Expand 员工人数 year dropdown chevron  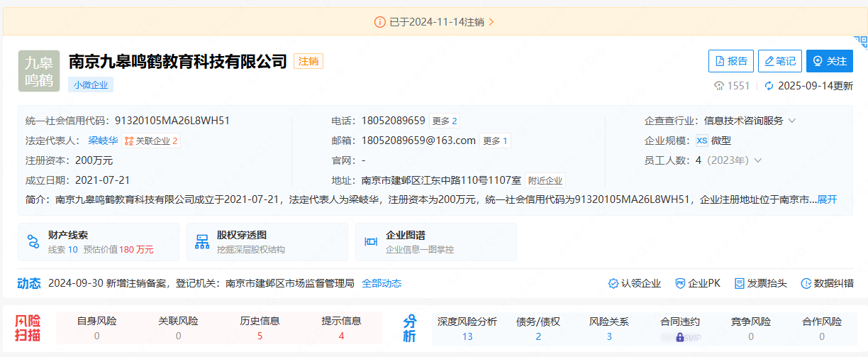pos(758,160)
